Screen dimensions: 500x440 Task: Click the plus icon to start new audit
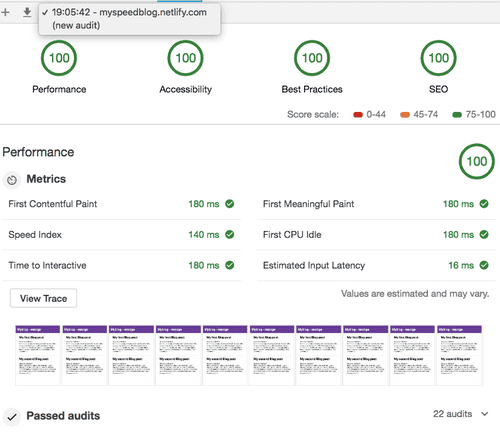pyautogui.click(x=5, y=13)
